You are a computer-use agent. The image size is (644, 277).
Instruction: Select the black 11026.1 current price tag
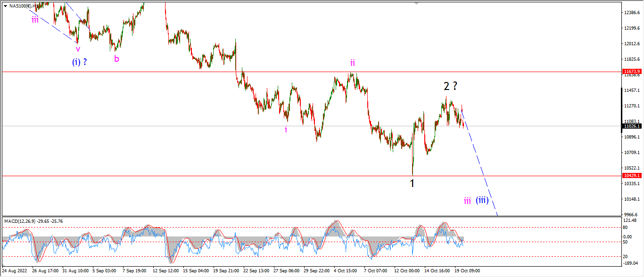point(632,126)
